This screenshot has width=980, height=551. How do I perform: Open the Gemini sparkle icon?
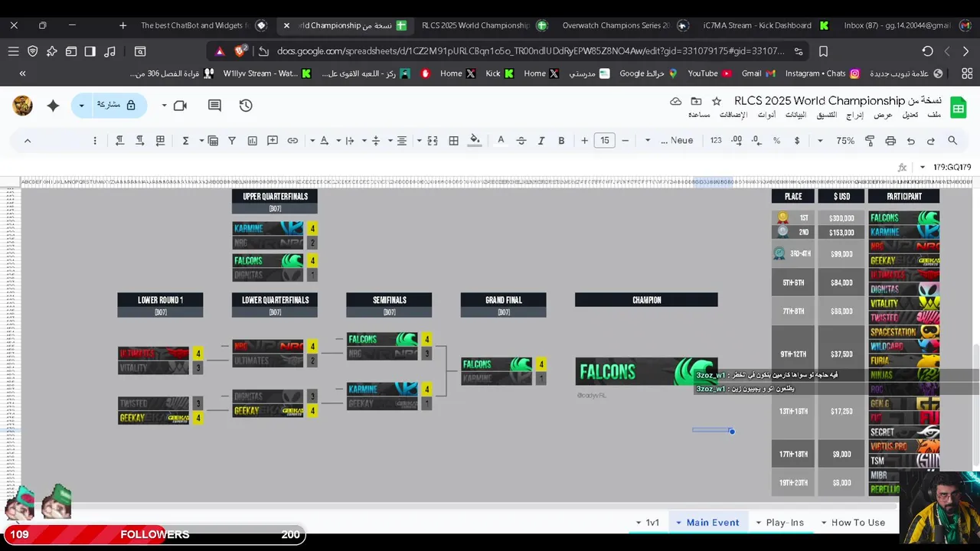(x=53, y=106)
